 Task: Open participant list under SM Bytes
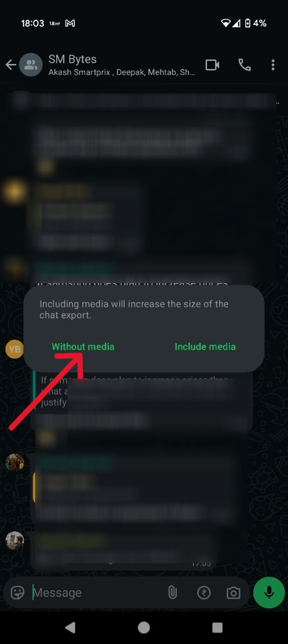pos(122,73)
